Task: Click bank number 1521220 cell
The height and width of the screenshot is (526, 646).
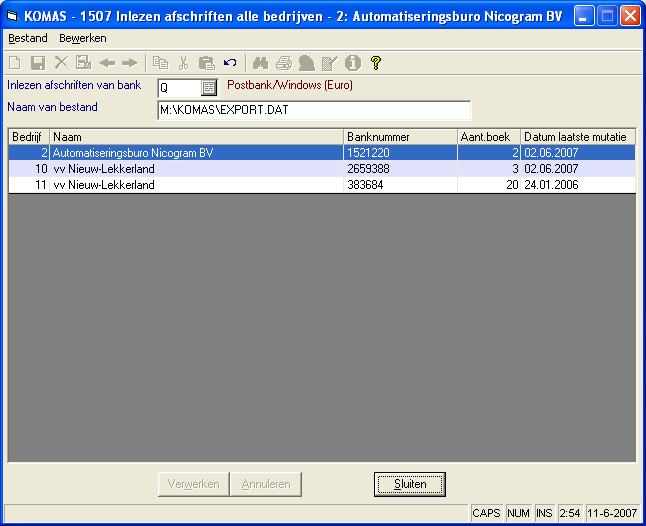Action: pyautogui.click(x=400, y=153)
